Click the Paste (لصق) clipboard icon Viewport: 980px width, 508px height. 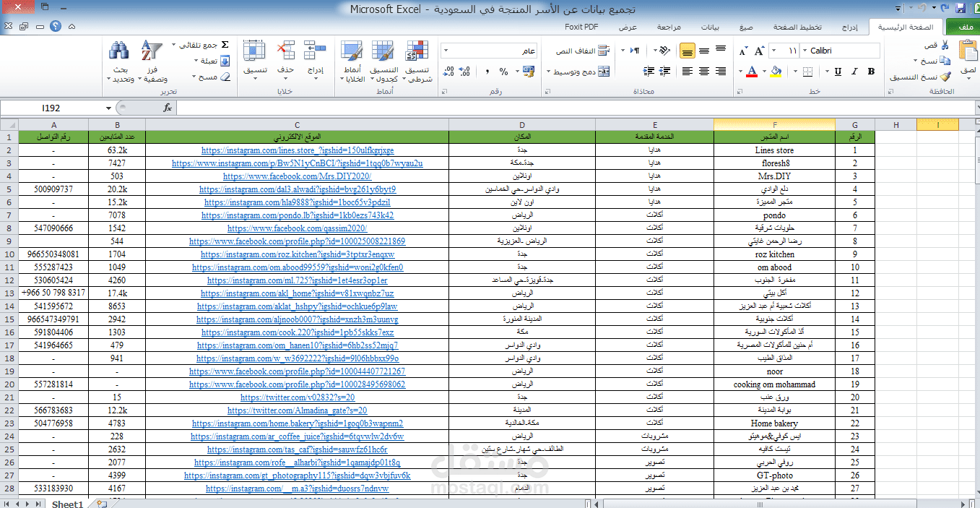point(967,52)
